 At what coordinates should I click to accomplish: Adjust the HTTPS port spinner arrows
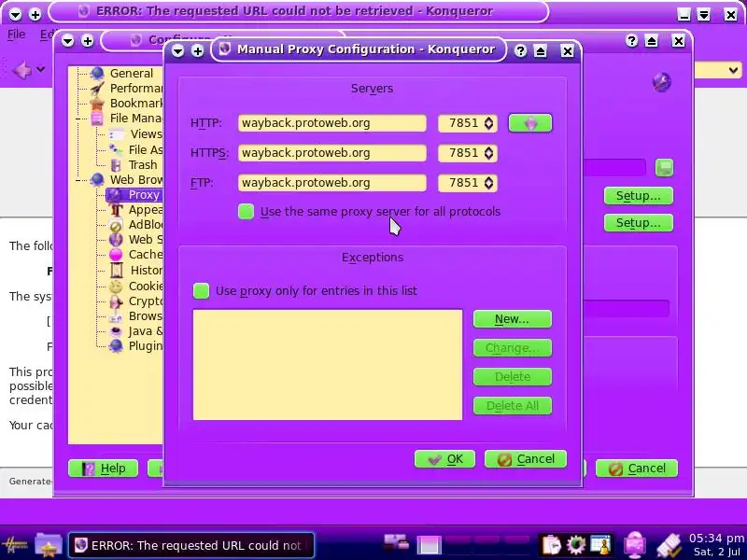coord(488,153)
